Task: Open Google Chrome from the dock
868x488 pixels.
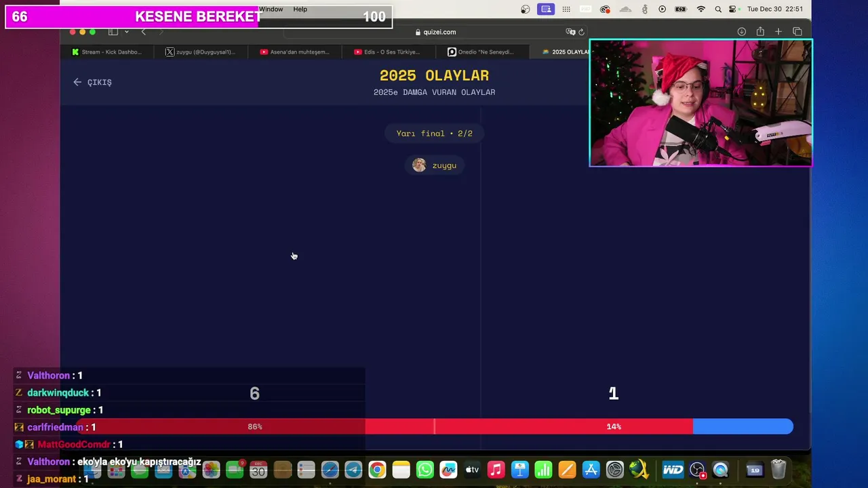Action: pos(377,470)
